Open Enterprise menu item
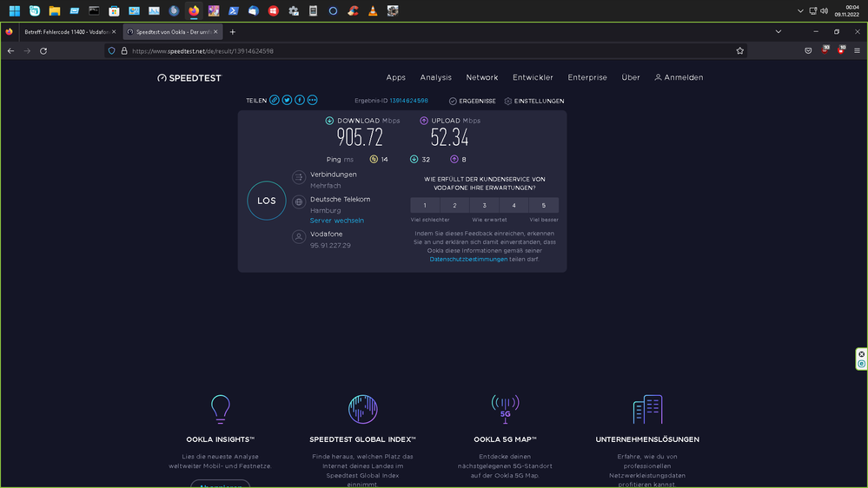This screenshot has height=488, width=868. pyautogui.click(x=587, y=77)
